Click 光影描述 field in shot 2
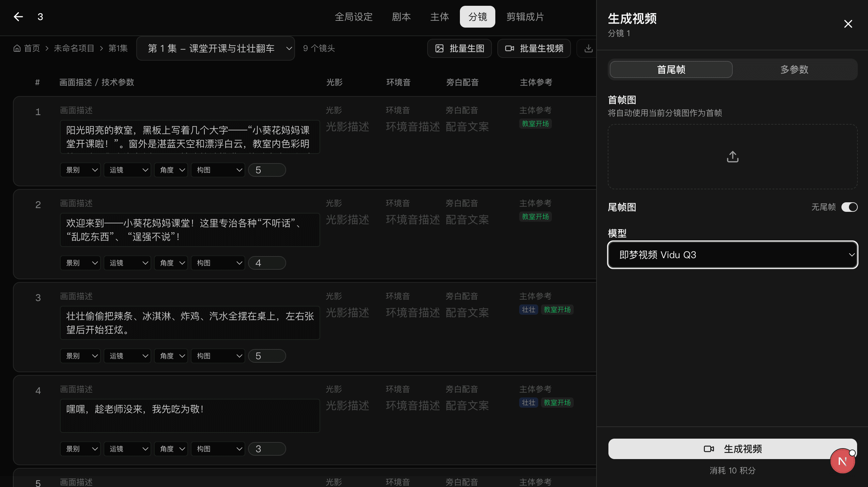Screen dimensions: 868x487 (x=347, y=220)
